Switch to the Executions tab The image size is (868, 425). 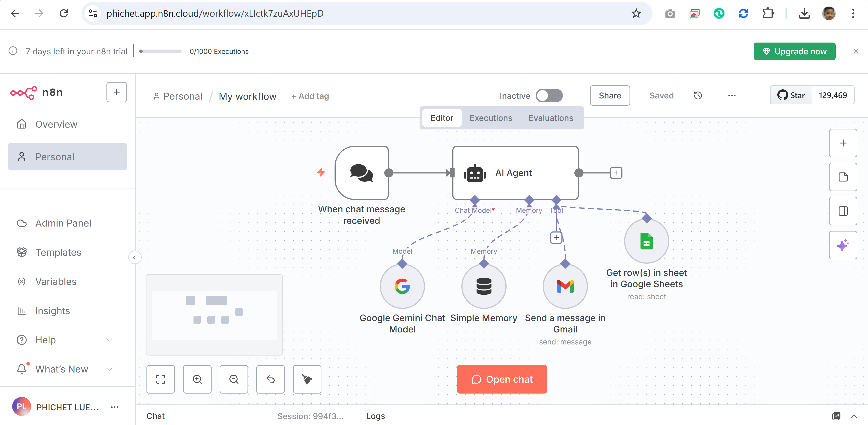(491, 118)
